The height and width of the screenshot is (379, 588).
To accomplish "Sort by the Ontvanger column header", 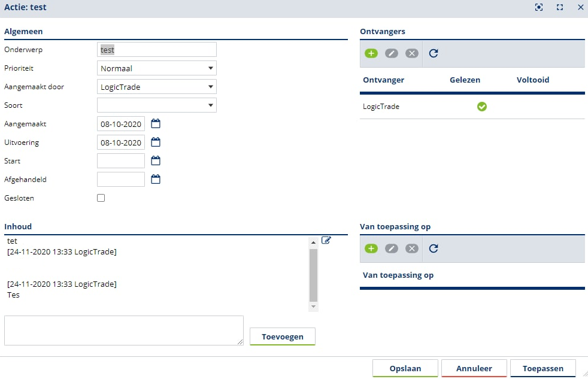I will pos(383,80).
